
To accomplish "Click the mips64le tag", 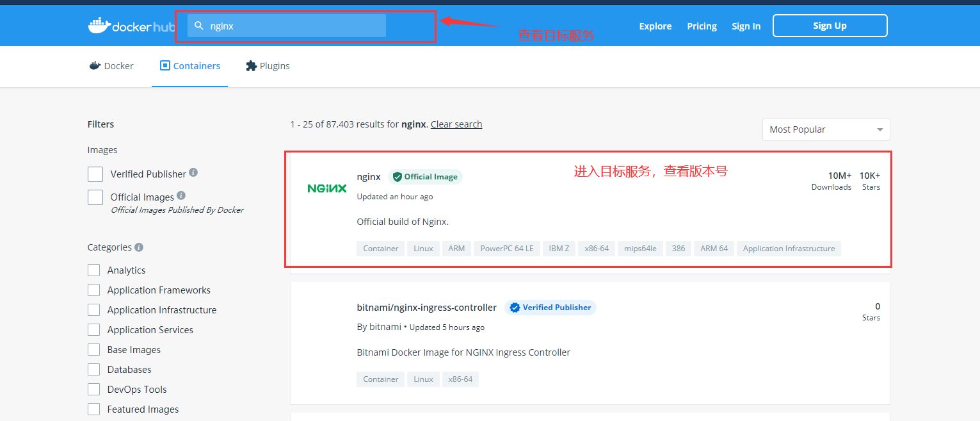I will click(x=641, y=249).
